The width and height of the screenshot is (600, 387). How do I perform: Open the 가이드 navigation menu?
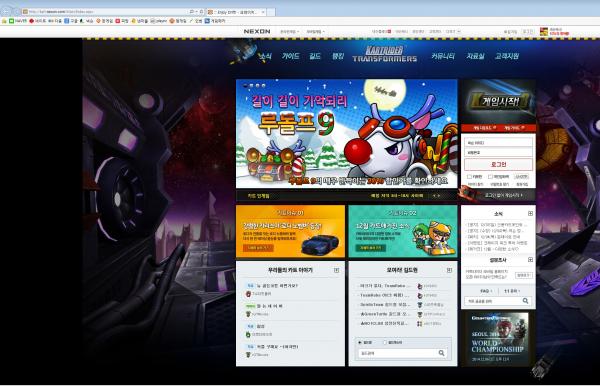tap(290, 56)
